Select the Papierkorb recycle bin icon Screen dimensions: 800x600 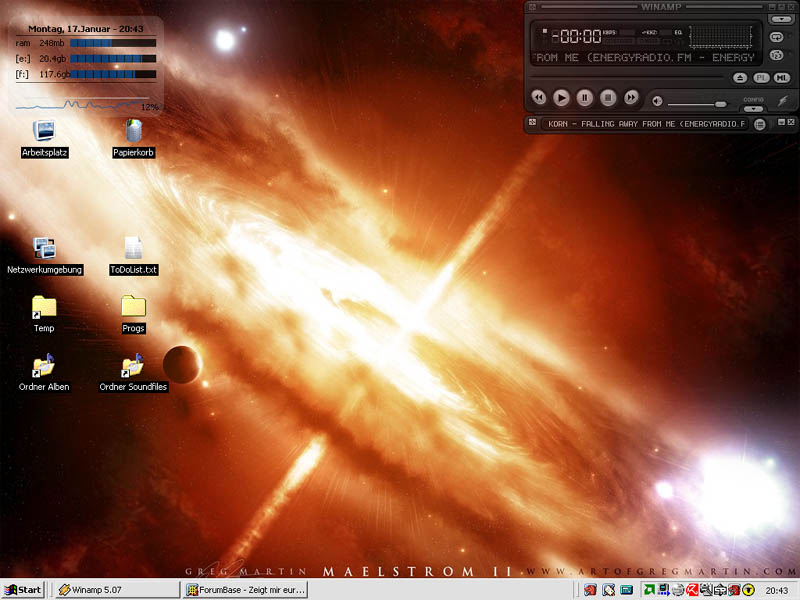[133, 138]
